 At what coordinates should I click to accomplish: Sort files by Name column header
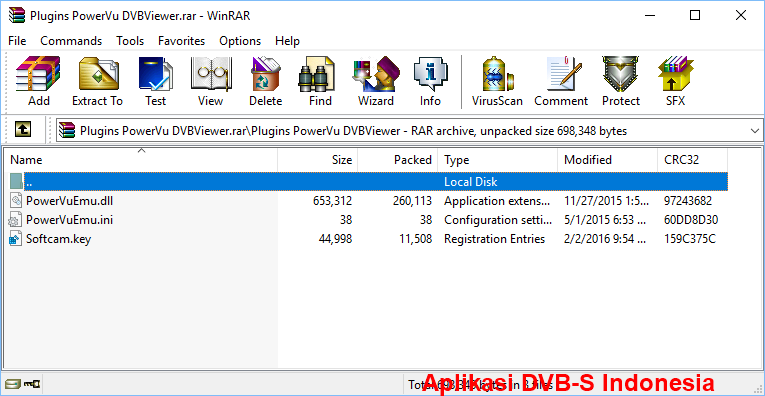pyautogui.click(x=141, y=160)
